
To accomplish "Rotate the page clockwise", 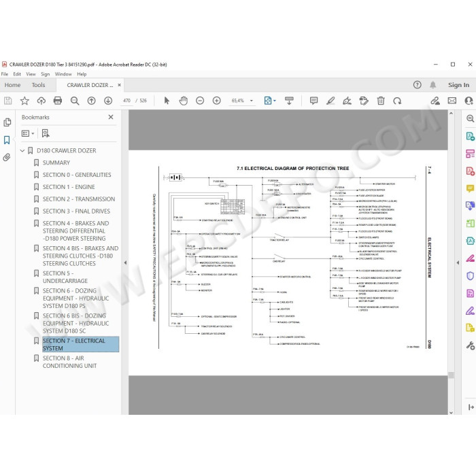I will click(x=397, y=101).
